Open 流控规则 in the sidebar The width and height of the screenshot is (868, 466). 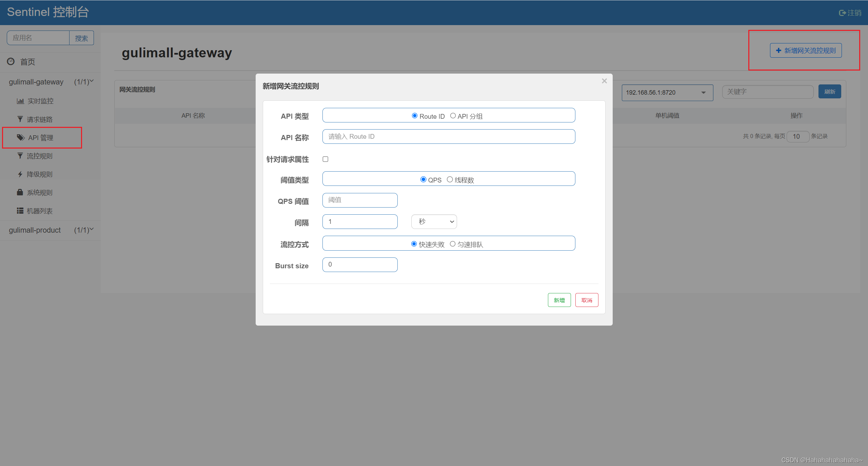(x=39, y=156)
